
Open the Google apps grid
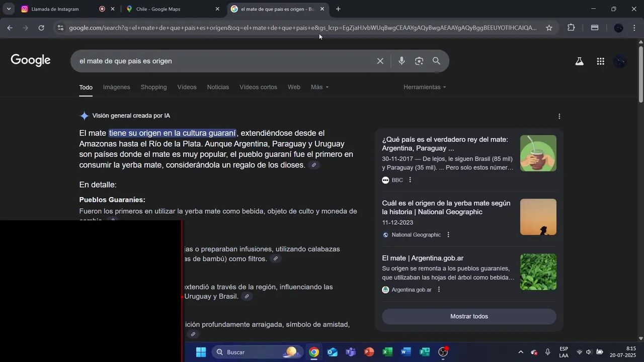tap(600, 61)
